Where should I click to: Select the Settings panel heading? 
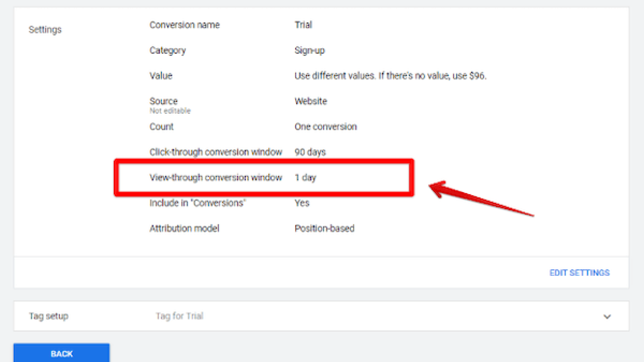pyautogui.click(x=45, y=30)
